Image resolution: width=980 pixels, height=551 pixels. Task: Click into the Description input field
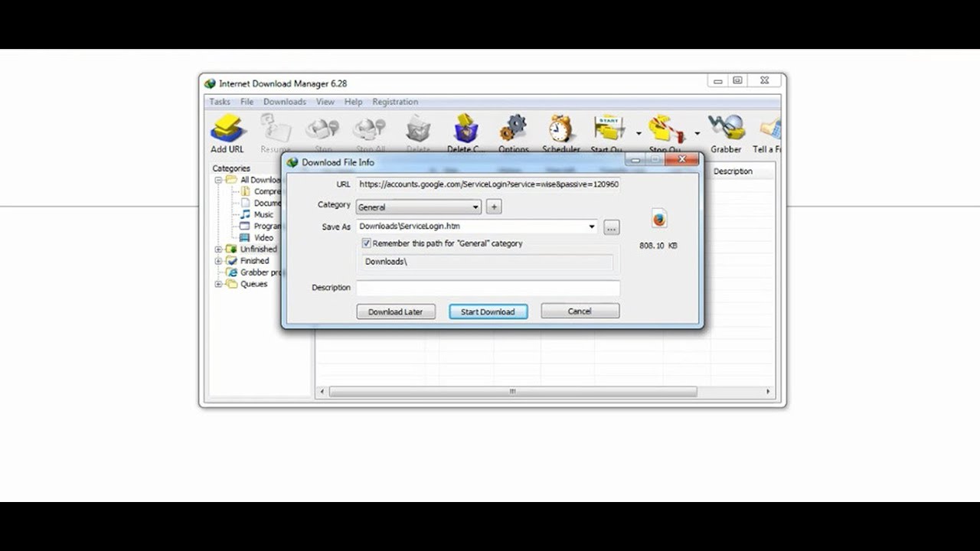(488, 288)
